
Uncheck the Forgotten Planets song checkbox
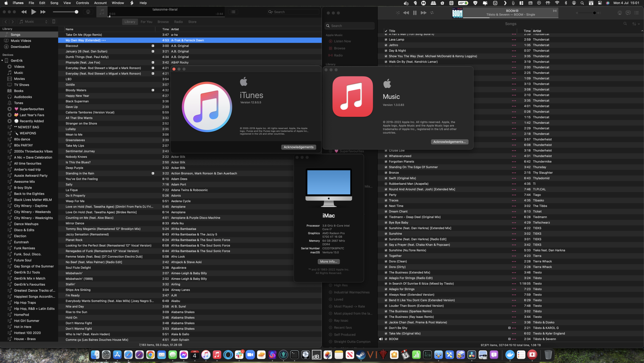click(386, 162)
